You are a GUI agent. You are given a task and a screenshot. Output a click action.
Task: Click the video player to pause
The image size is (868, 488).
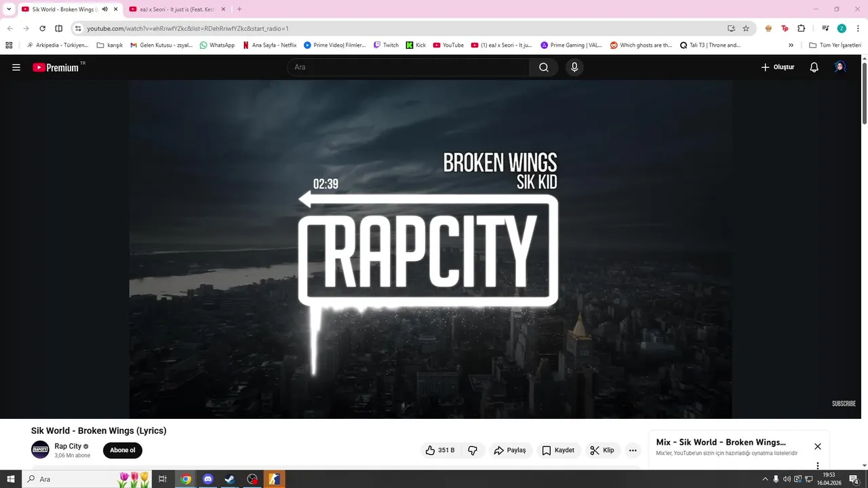(431, 249)
